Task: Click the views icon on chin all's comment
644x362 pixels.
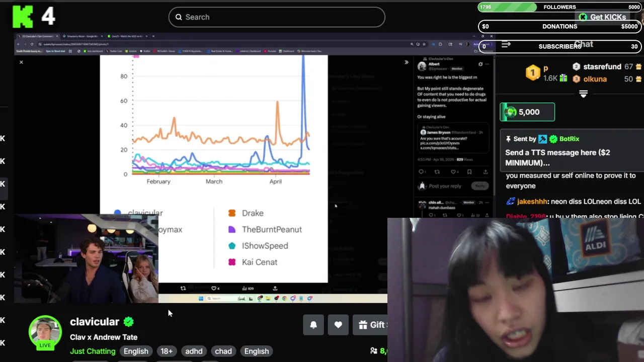Action: (x=473, y=215)
